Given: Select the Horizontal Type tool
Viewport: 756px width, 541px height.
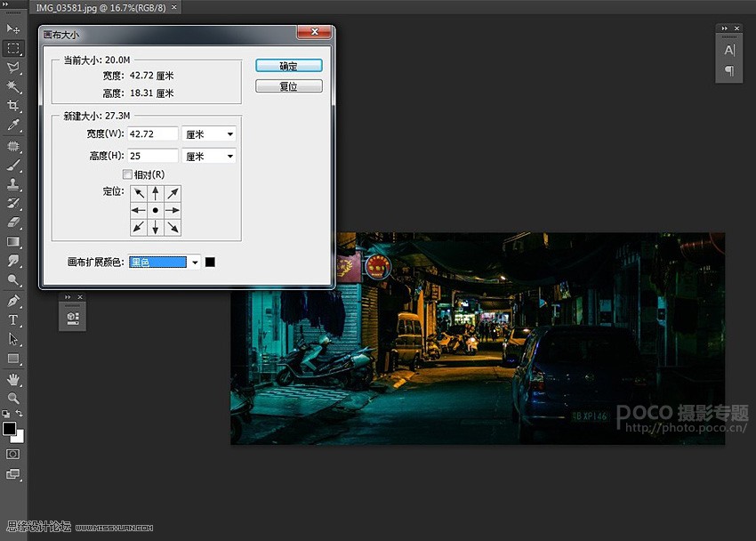Looking at the screenshot, I should tap(13, 320).
